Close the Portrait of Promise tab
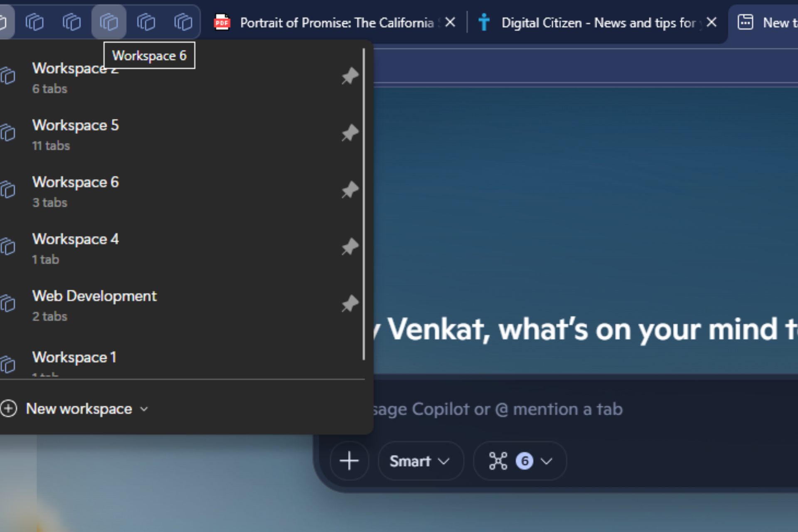 coord(450,22)
